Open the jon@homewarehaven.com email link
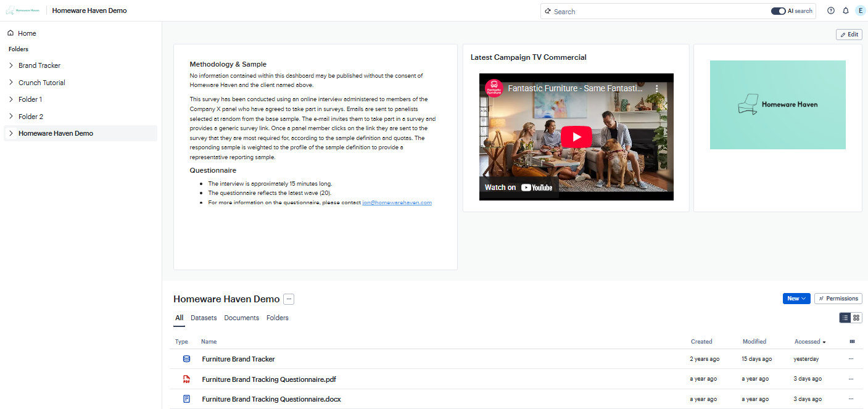This screenshot has height=409, width=868. tap(397, 202)
